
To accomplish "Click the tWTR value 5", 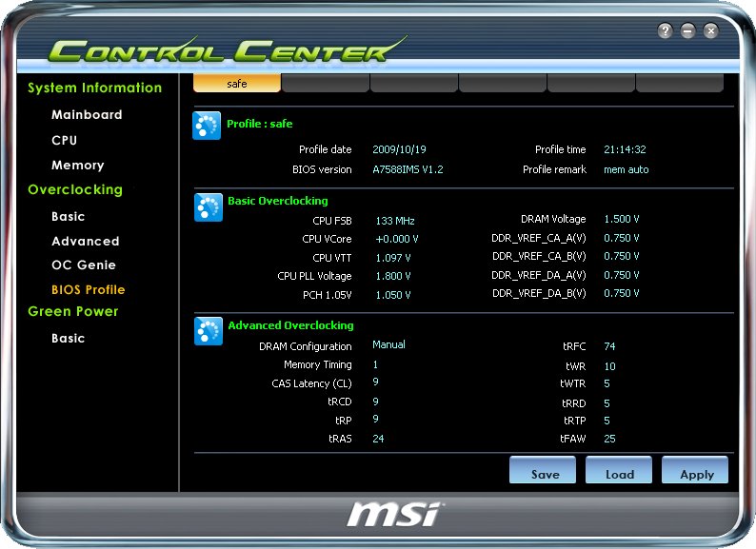I will point(607,383).
